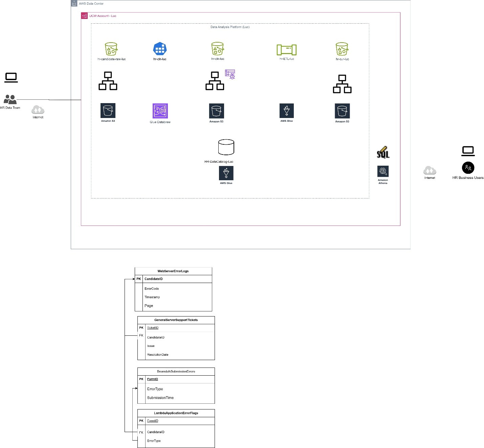Select the hr-candidate-raw-luc bucket icon

pos(111,49)
